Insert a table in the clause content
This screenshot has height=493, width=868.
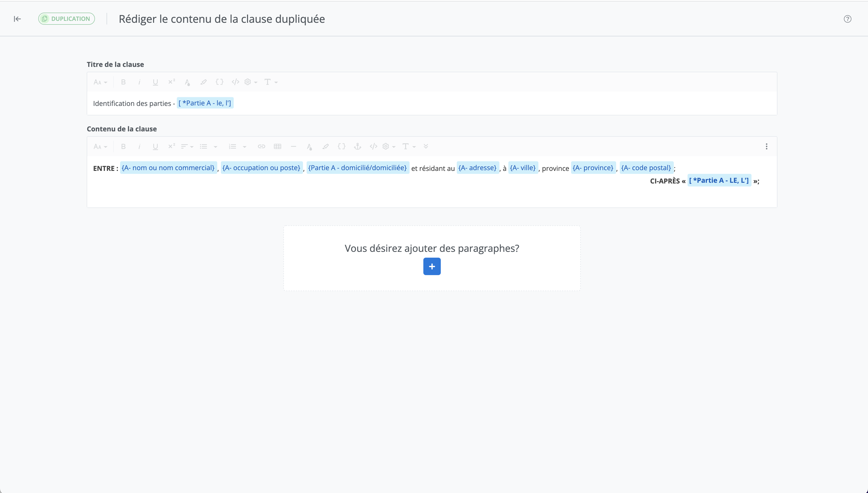tap(277, 147)
